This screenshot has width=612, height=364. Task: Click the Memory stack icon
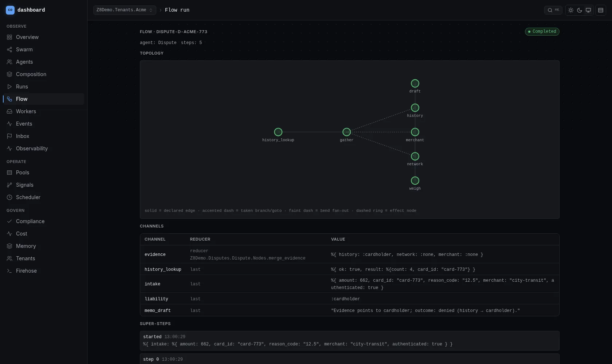point(9,246)
